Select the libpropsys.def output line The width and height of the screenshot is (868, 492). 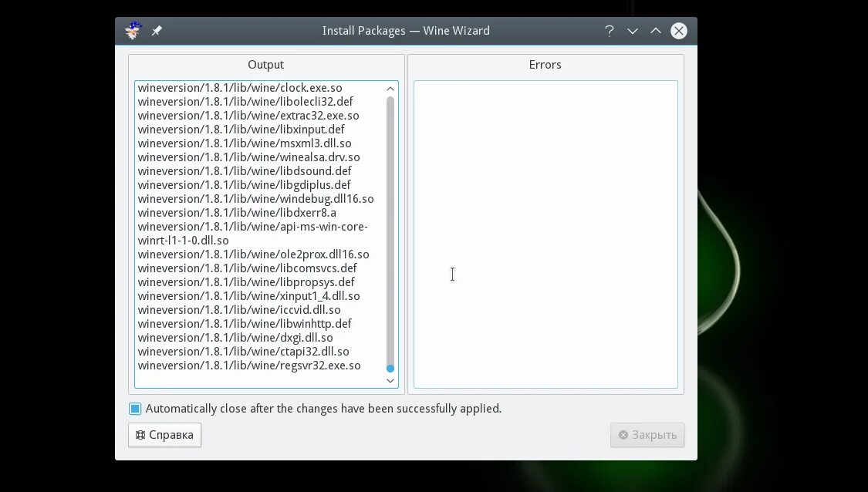click(246, 282)
